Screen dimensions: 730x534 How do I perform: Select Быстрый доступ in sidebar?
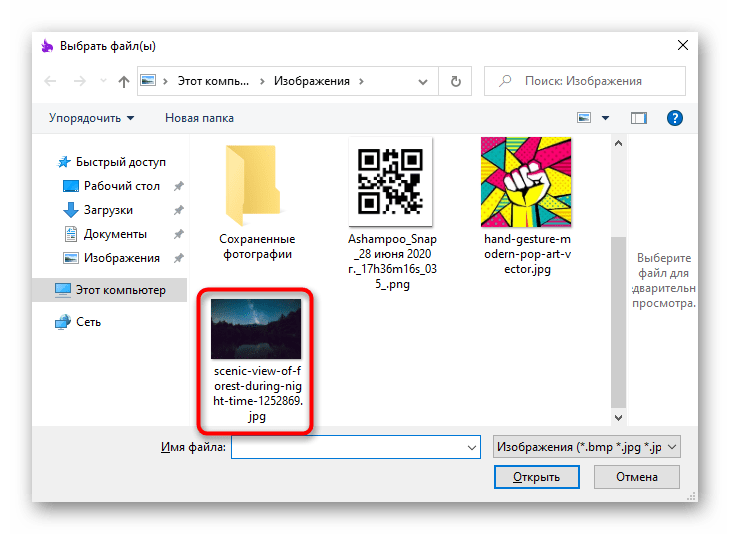[111, 162]
